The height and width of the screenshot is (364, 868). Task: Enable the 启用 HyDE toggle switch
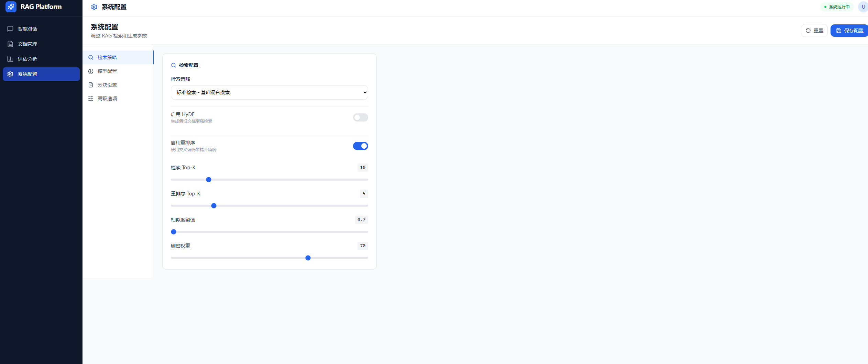[x=361, y=117]
